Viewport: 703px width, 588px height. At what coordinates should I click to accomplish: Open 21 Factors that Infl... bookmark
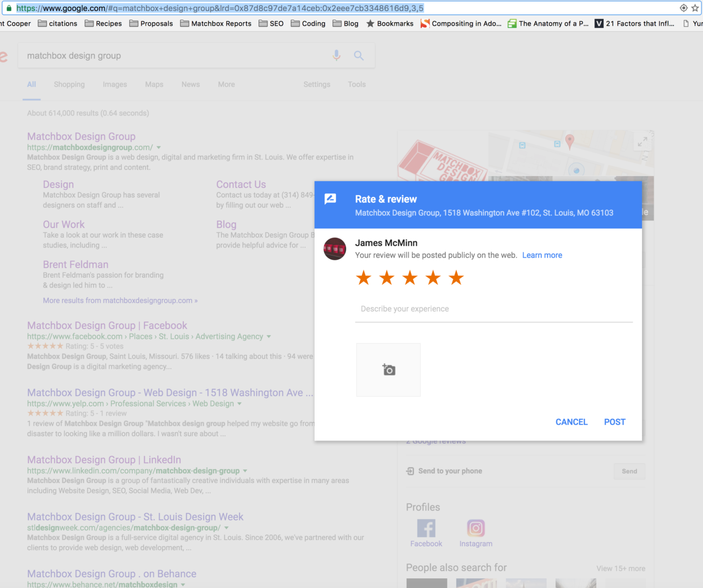tap(634, 23)
